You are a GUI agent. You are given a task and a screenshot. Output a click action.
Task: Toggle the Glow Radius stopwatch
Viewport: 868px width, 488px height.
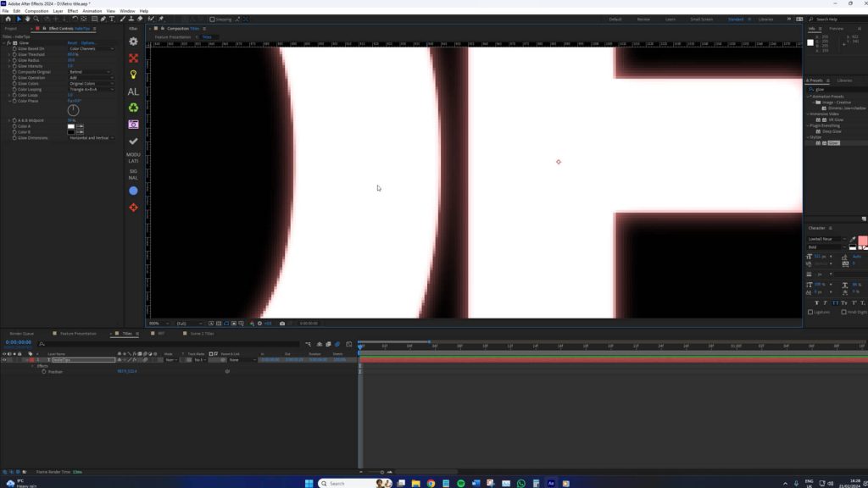[x=14, y=60]
